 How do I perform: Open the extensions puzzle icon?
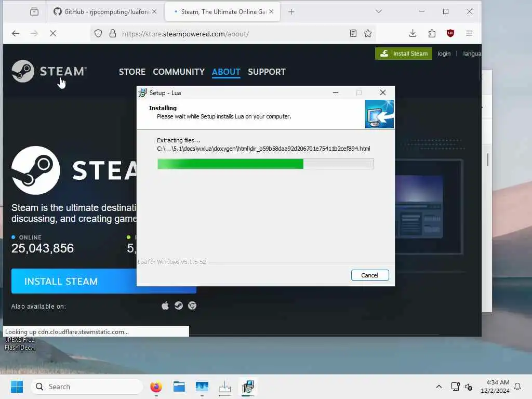(x=432, y=33)
